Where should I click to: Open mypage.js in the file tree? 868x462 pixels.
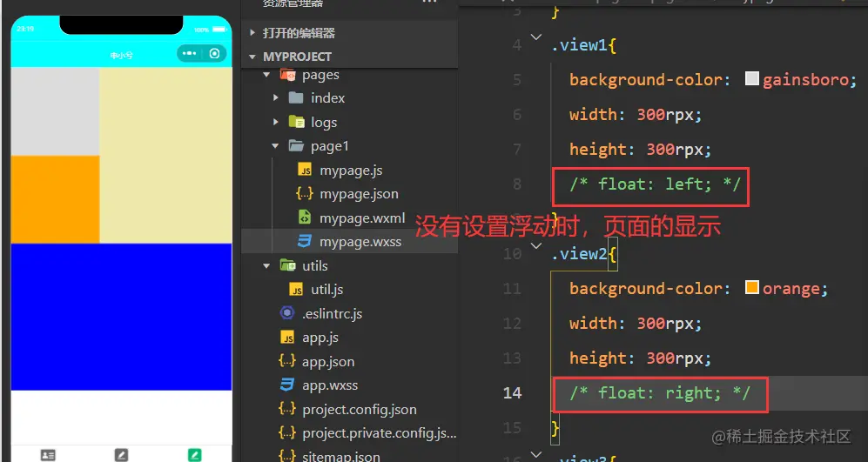(351, 171)
